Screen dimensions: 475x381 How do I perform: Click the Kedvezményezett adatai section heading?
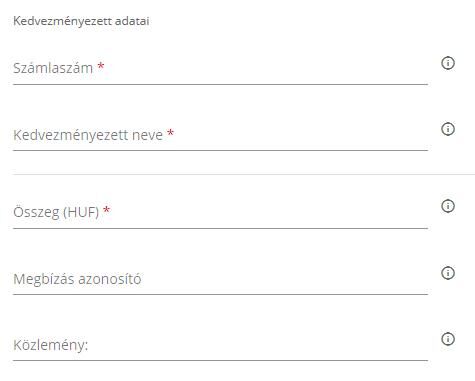(81, 21)
